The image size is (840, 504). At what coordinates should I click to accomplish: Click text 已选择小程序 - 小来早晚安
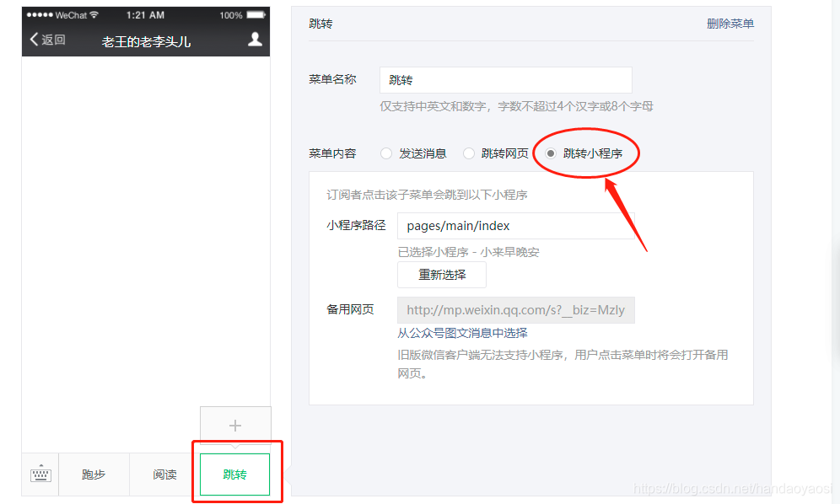click(x=468, y=252)
